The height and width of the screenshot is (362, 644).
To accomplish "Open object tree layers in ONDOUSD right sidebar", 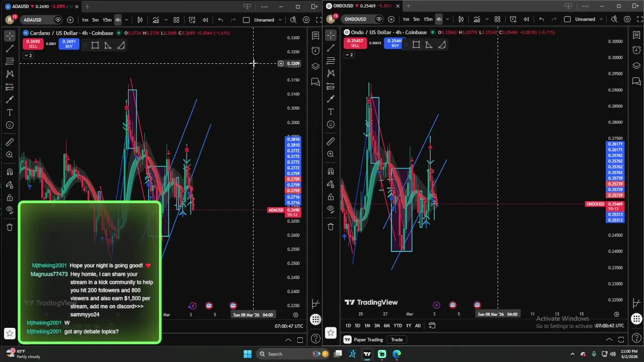I will [x=636, y=66].
